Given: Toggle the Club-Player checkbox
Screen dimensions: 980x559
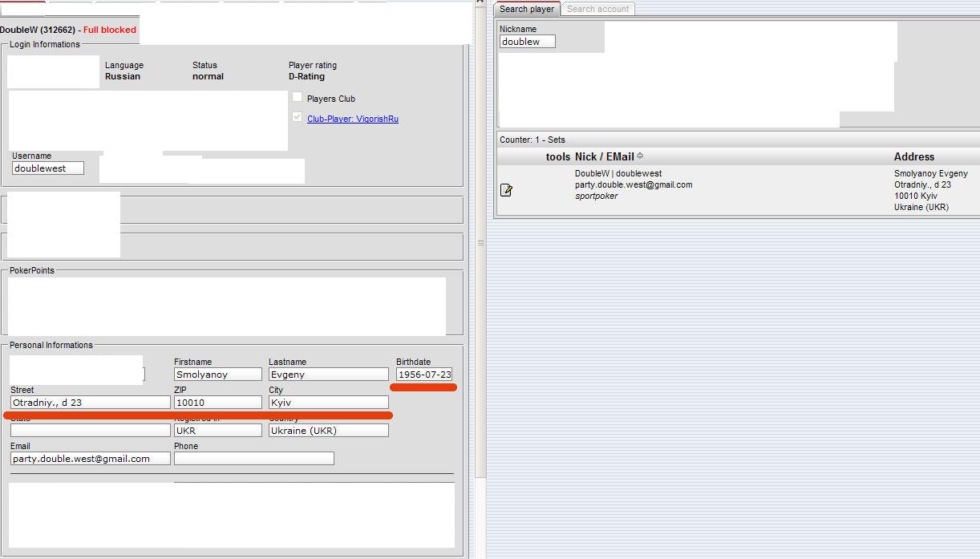Looking at the screenshot, I should (298, 118).
